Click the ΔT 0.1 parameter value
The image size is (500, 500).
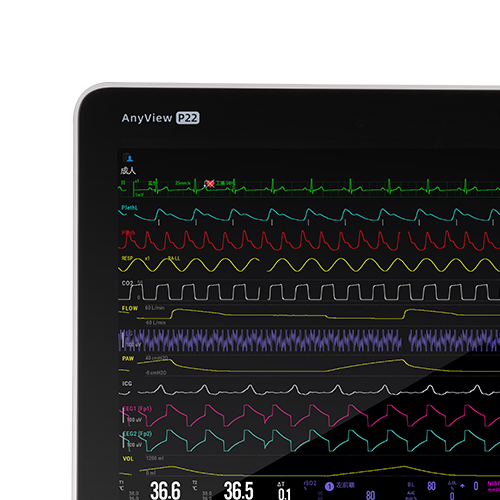click(284, 494)
